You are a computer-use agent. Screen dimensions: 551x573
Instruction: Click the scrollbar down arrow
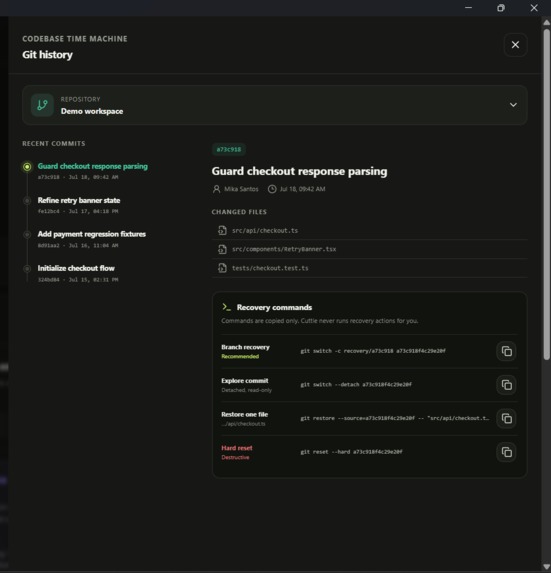click(546, 567)
